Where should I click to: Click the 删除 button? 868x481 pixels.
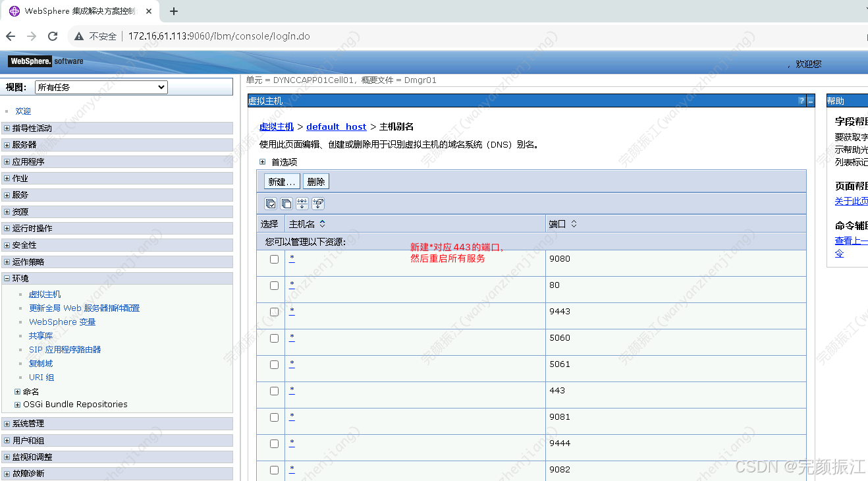pyautogui.click(x=316, y=182)
